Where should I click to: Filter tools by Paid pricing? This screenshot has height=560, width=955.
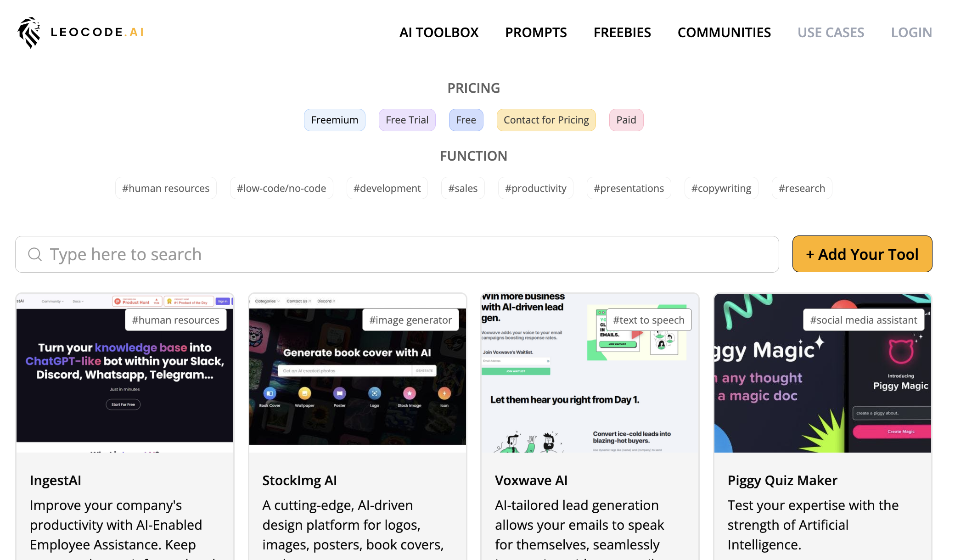(626, 120)
